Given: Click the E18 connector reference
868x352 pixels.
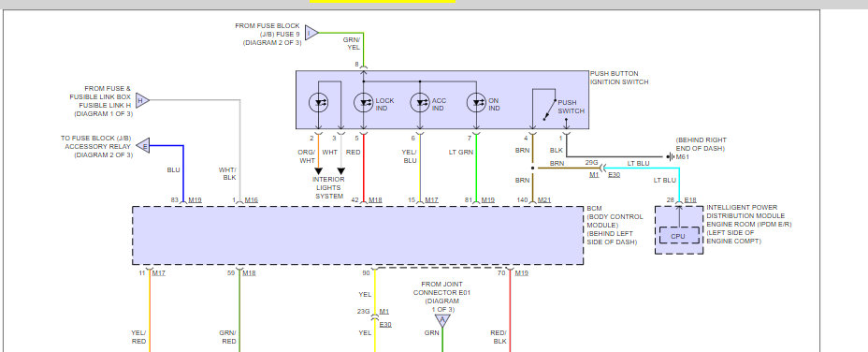Looking at the screenshot, I should tap(690, 199).
